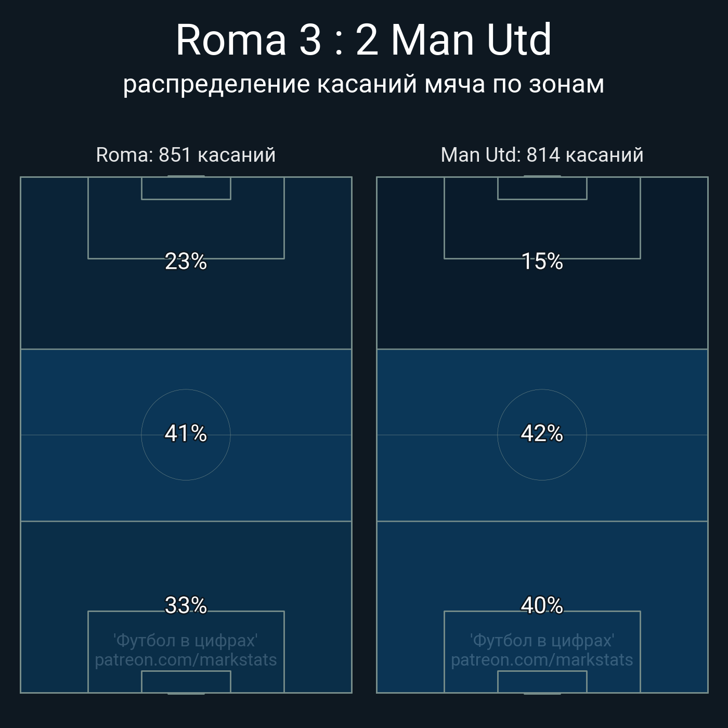Click Roma's 41% middle third label
The height and width of the screenshot is (728, 728).
[186, 434]
